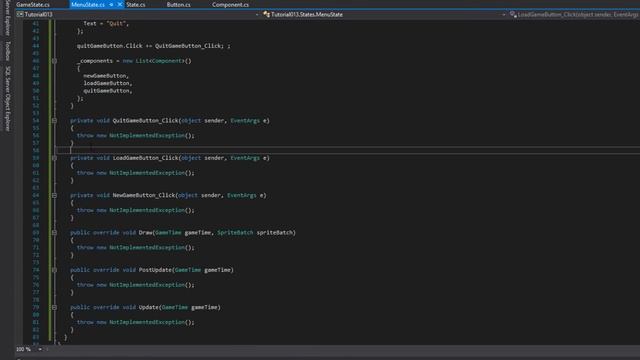The image size is (640, 360).
Task: Click the Text = "Quit" line
Action: click(106, 24)
